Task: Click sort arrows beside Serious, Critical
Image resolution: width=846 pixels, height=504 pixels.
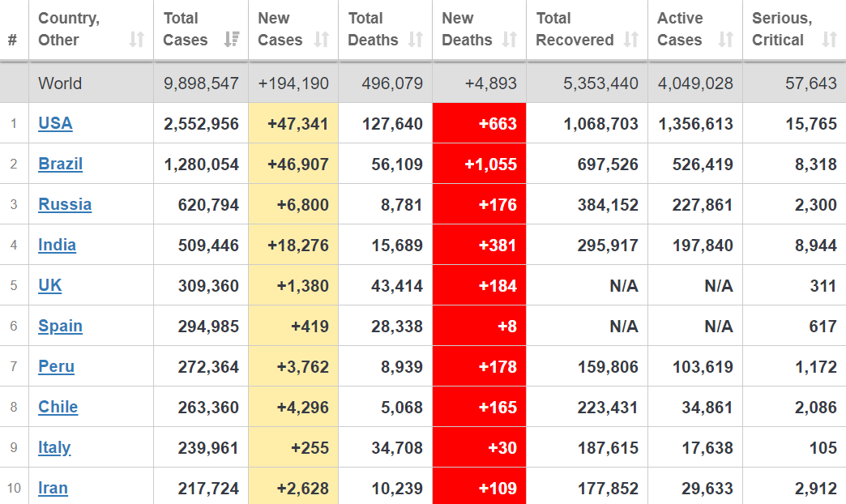Action: point(829,40)
